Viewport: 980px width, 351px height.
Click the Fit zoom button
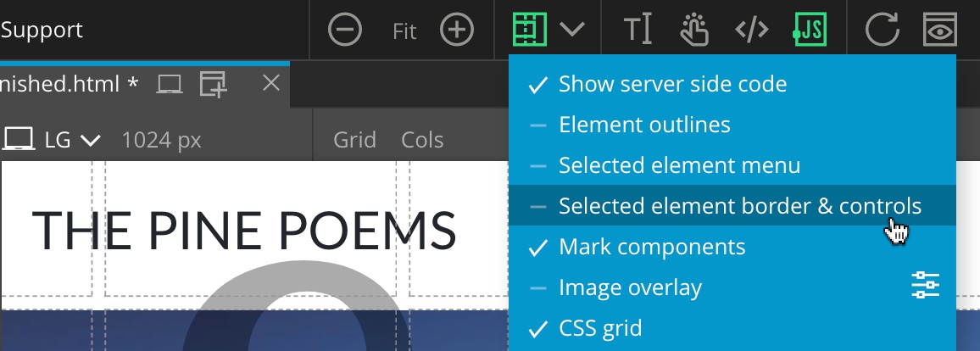404,31
